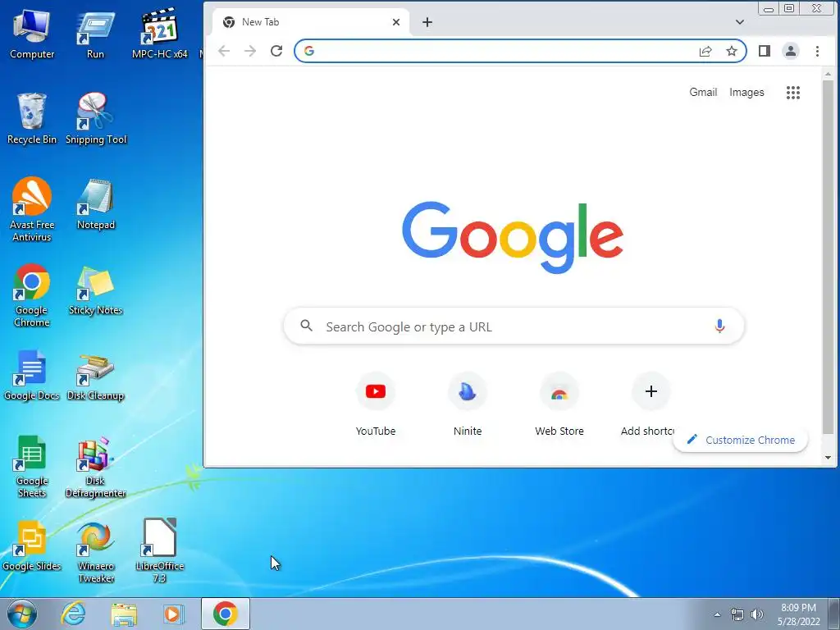Click the Chrome back arrow button
The image size is (840, 630).
[x=224, y=51]
